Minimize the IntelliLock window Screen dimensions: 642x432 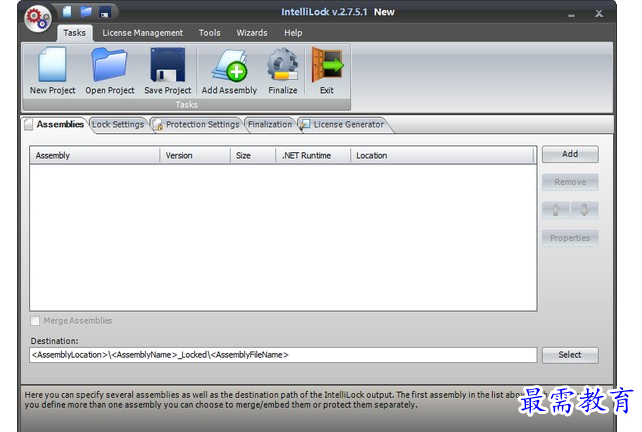[571, 14]
